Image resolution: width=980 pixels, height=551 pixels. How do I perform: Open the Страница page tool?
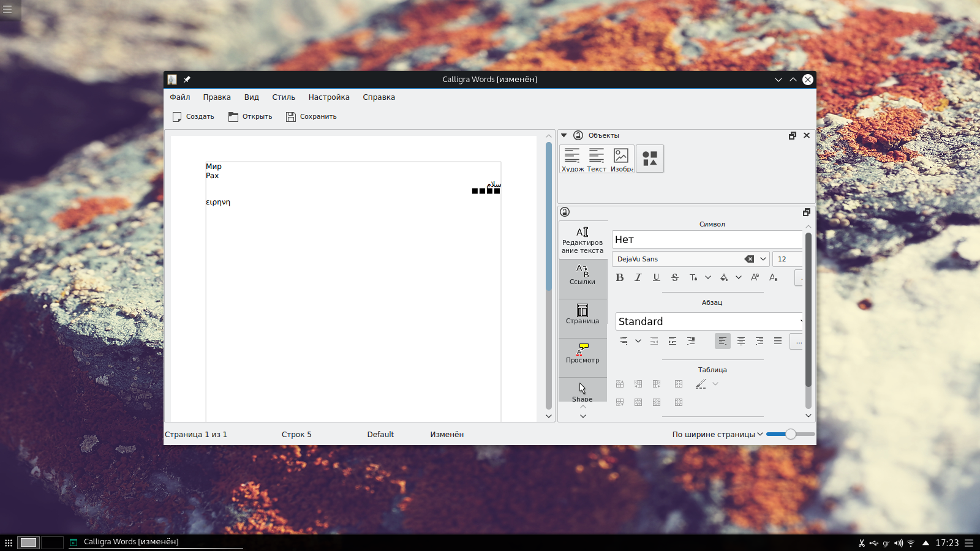click(582, 313)
